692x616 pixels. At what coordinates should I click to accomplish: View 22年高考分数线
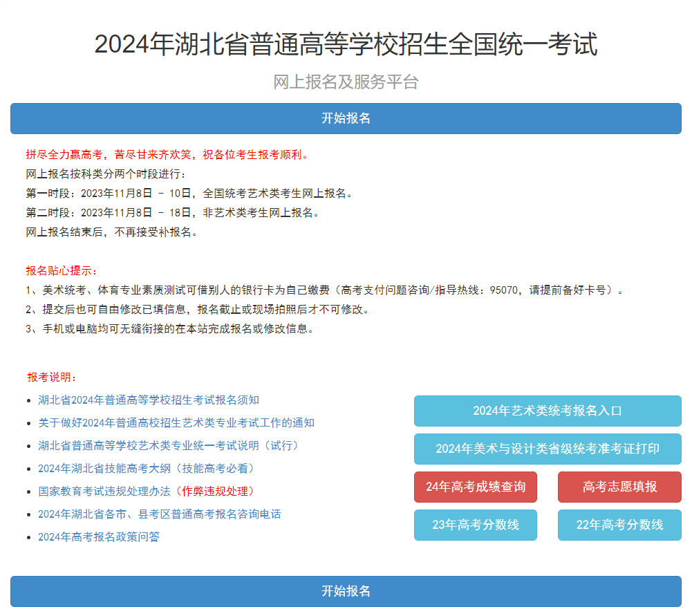tap(619, 525)
